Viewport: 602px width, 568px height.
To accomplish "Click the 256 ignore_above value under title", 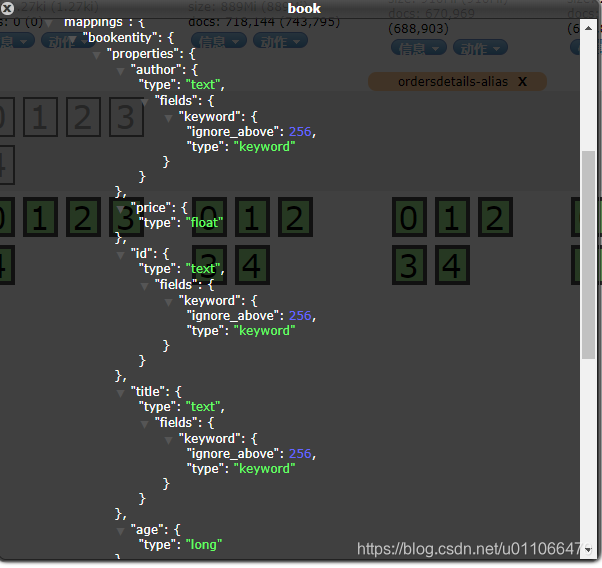I will click(x=300, y=454).
